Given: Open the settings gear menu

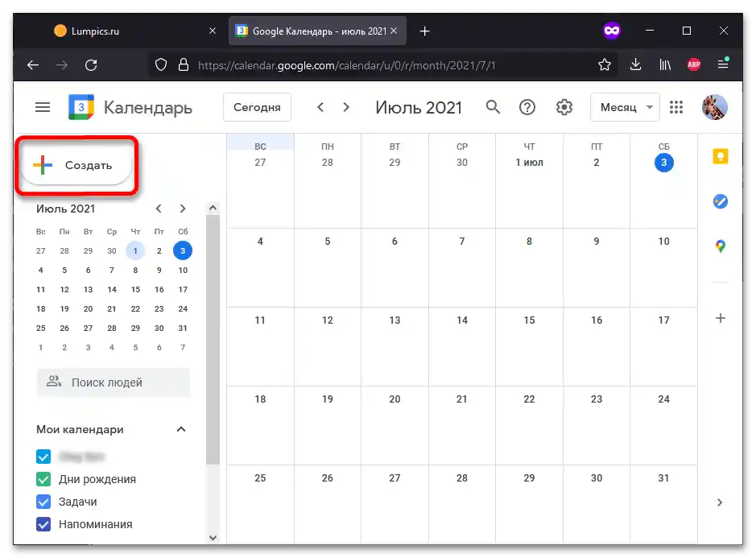Looking at the screenshot, I should pyautogui.click(x=564, y=107).
